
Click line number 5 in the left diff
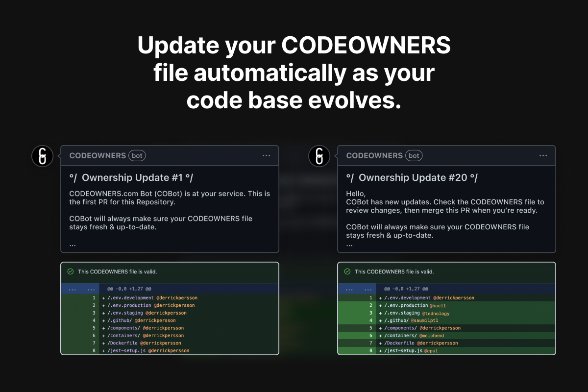point(93,328)
